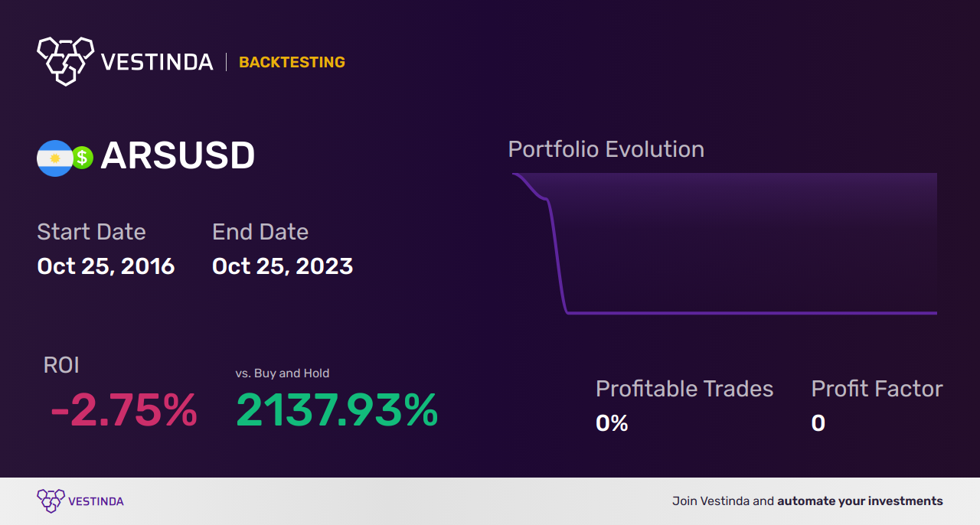980x525 pixels.
Task: Click the Profitable Trades 0% value
Action: point(612,423)
